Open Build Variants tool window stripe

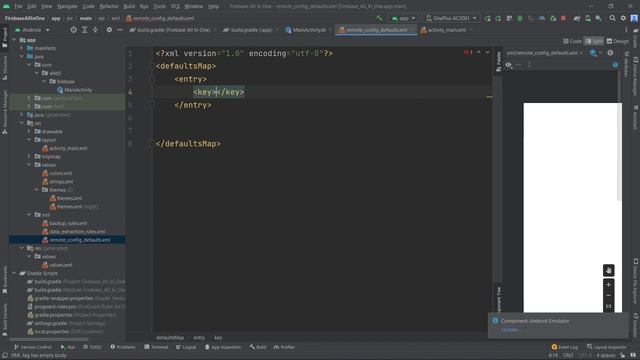(x=4, y=319)
